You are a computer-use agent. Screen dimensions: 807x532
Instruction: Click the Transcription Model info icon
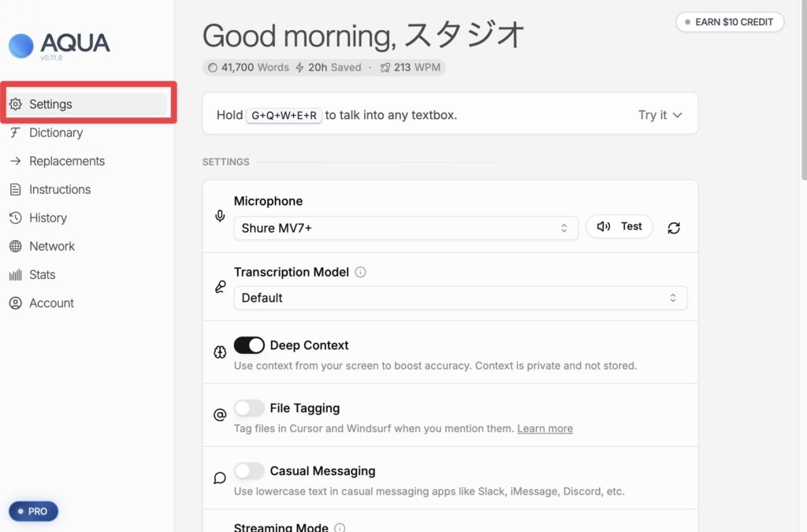click(361, 272)
